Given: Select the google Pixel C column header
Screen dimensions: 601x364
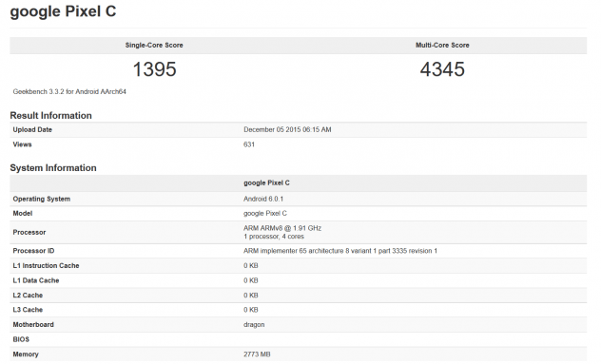Looking at the screenshot, I should 266,182.
